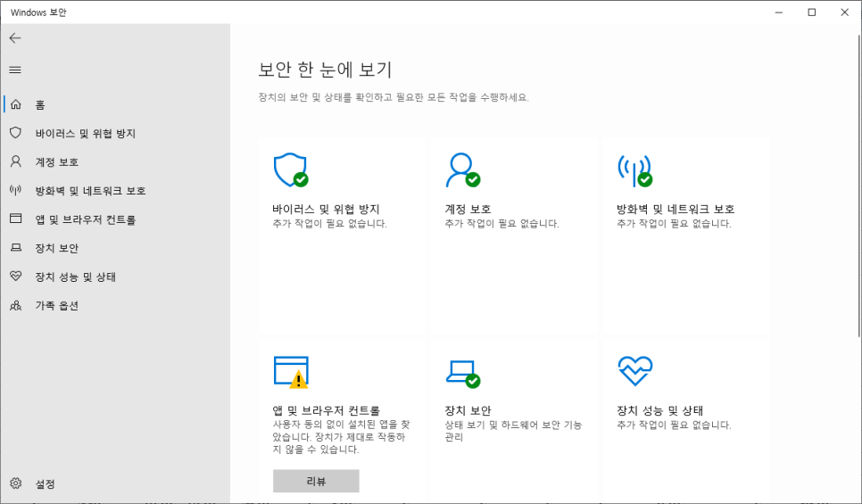Viewport: 862px width, 504px height.
Task: Open the 장치 보안 tile title
Action: tap(468, 410)
